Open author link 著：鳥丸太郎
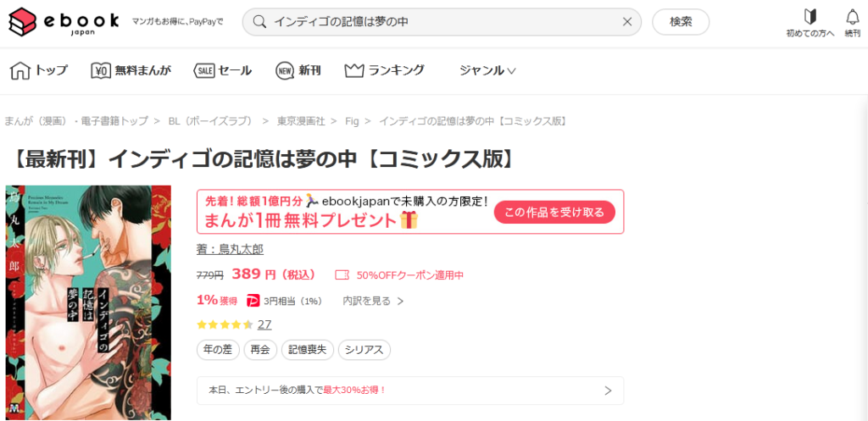 coord(230,250)
